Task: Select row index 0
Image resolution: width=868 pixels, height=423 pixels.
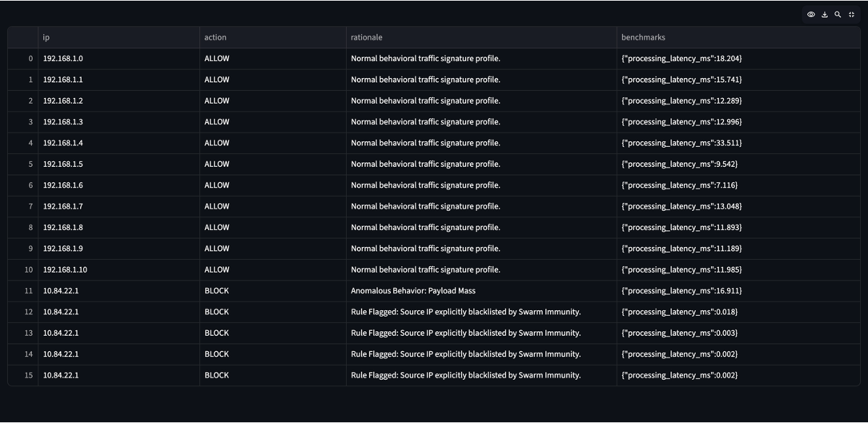Action: (23, 59)
